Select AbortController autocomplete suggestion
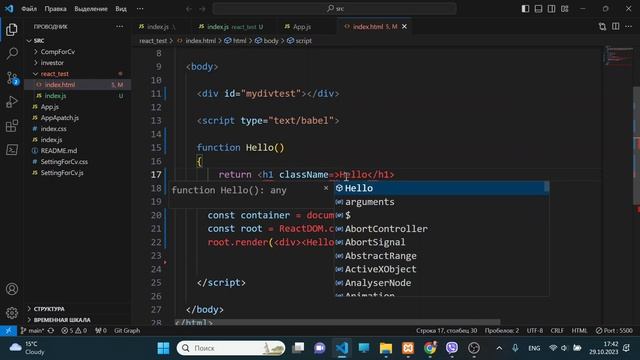The height and width of the screenshot is (360, 640). coord(442,229)
